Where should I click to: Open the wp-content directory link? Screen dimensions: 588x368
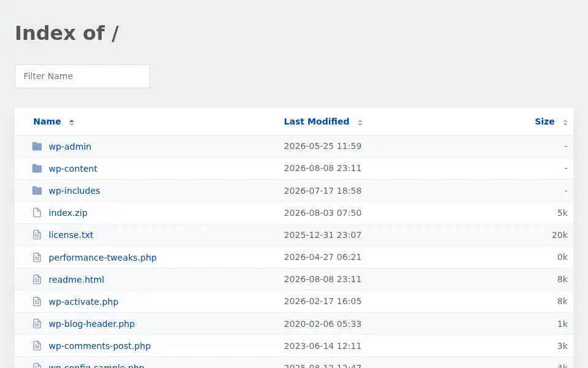73,169
